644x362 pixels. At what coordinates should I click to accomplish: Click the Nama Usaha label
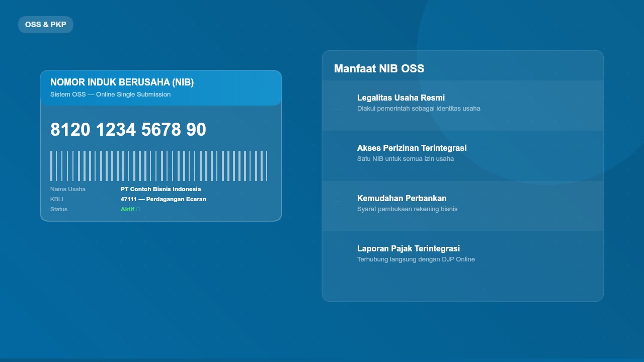pyautogui.click(x=68, y=190)
